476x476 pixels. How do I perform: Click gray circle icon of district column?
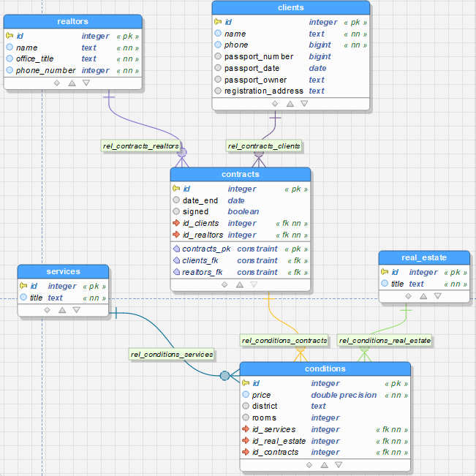246,406
